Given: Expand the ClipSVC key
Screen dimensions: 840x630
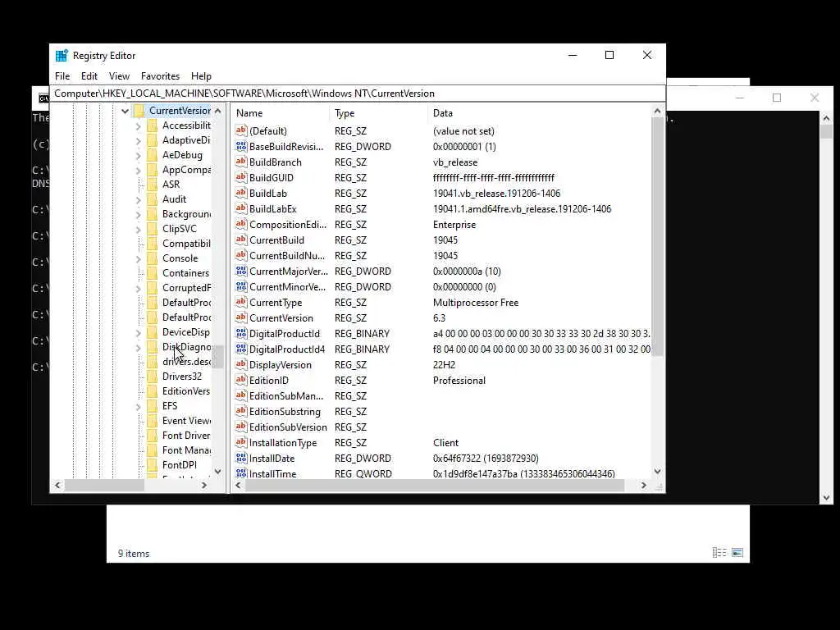Looking at the screenshot, I should tap(138, 230).
